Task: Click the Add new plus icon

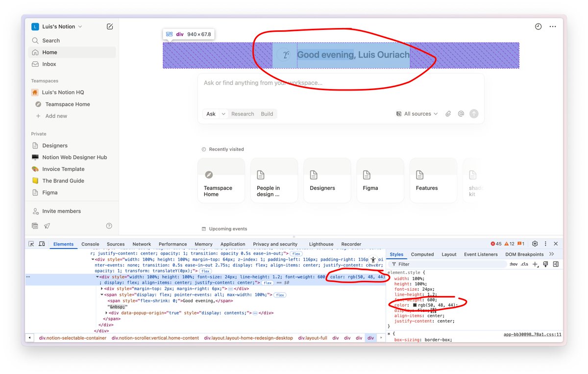Action: point(38,116)
